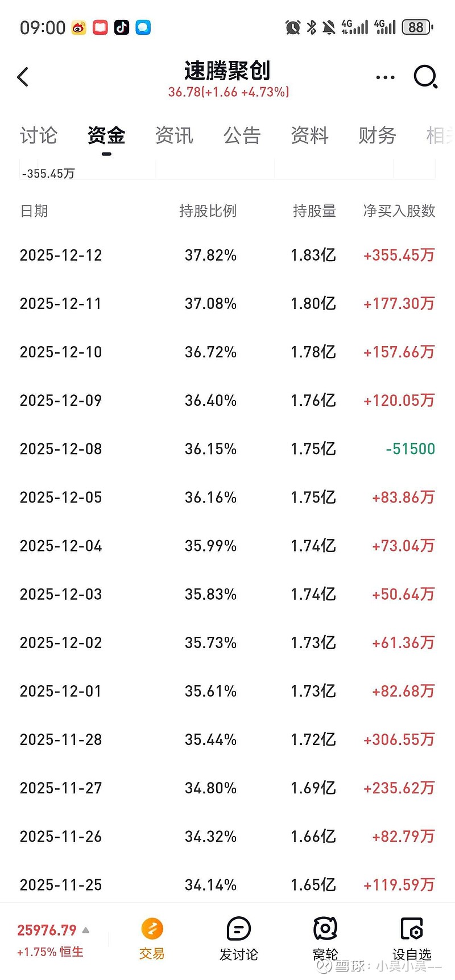Image resolution: width=455 pixels, height=980 pixels.
Task: Select the 财务 tab
Action: [377, 135]
